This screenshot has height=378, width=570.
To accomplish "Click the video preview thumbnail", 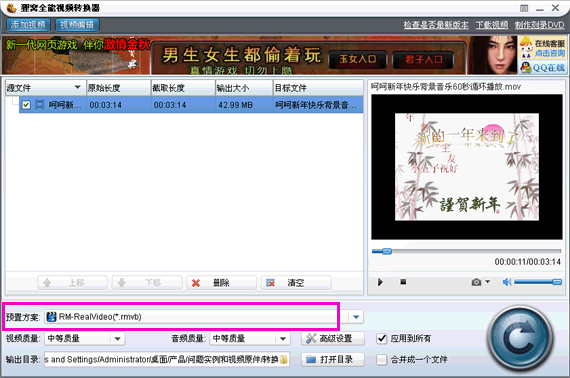I will (x=467, y=167).
